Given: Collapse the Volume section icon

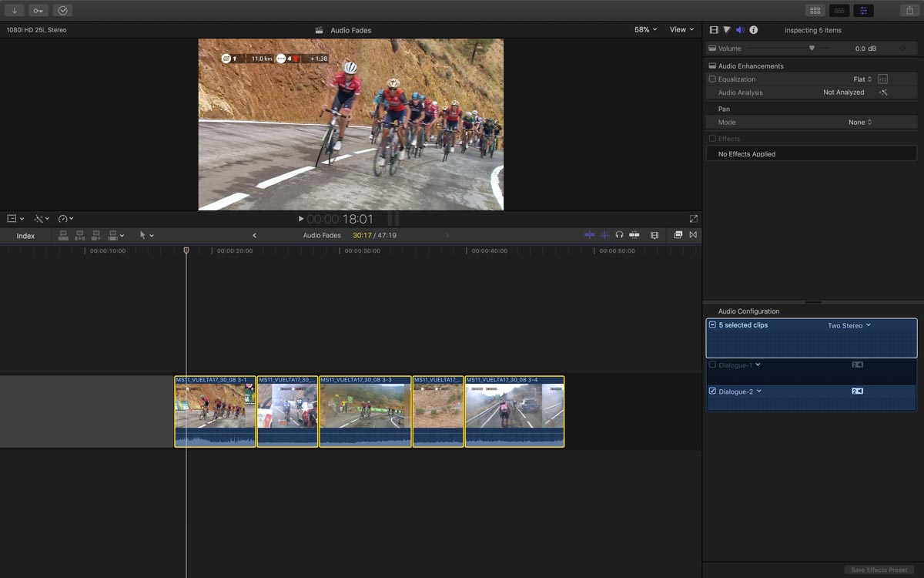Looking at the screenshot, I should [712, 49].
